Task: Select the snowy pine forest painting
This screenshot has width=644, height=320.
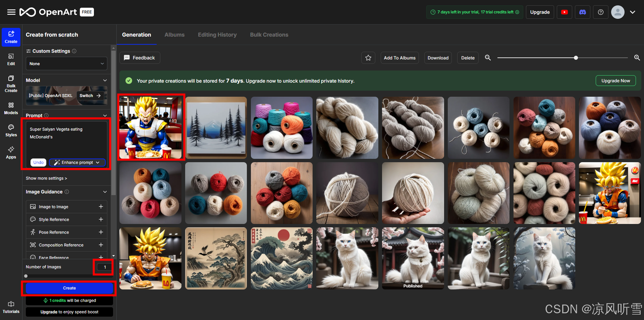Action: tap(216, 128)
